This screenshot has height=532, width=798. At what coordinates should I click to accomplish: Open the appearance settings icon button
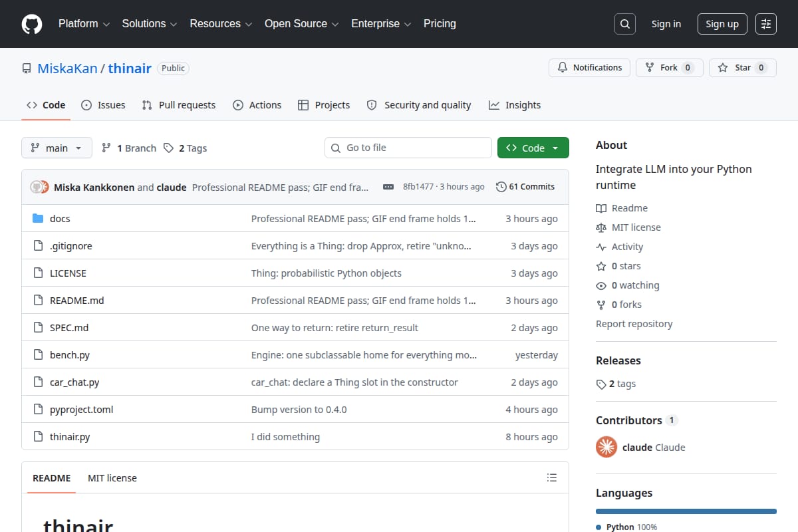coord(766,24)
